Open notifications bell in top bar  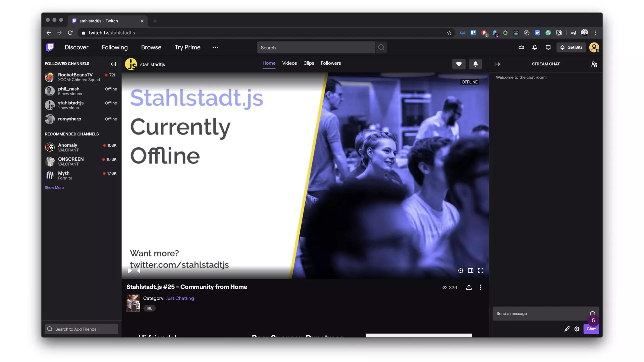tap(535, 47)
